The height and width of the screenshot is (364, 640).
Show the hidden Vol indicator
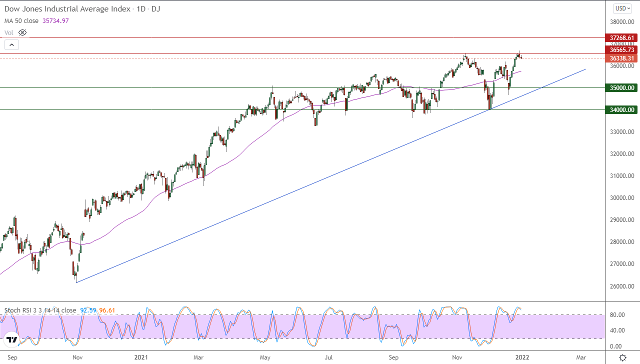click(x=22, y=32)
